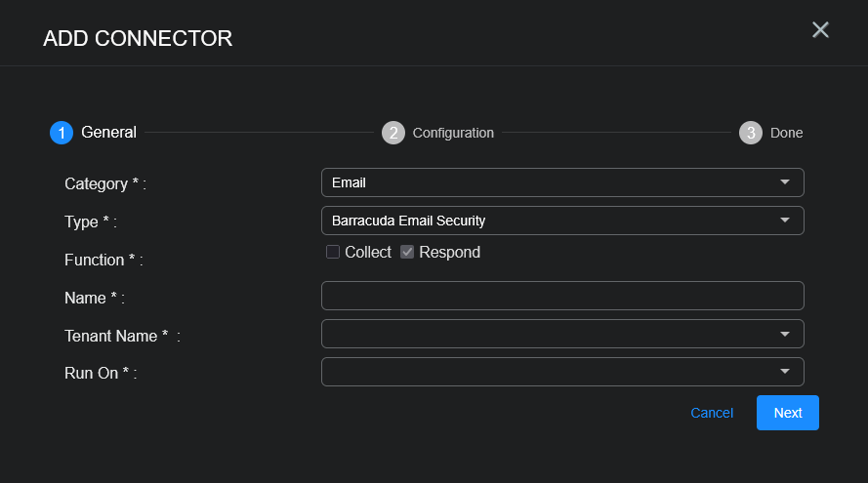Jump to the Done step label

pos(786,133)
